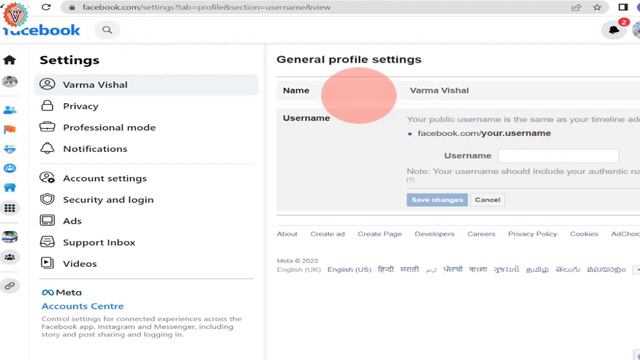Click the Videos play icon
The image size is (640, 360).
[x=47, y=263]
